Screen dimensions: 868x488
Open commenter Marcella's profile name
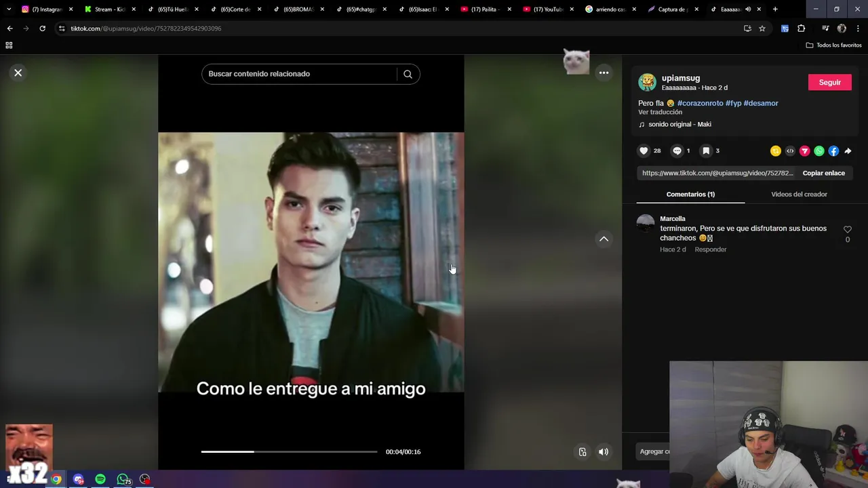point(673,218)
